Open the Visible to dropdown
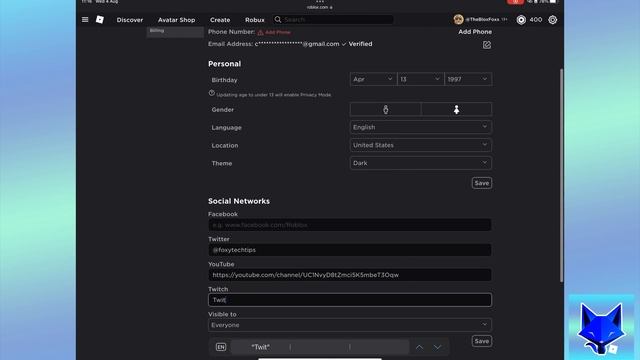The image size is (640, 360). pos(350,325)
